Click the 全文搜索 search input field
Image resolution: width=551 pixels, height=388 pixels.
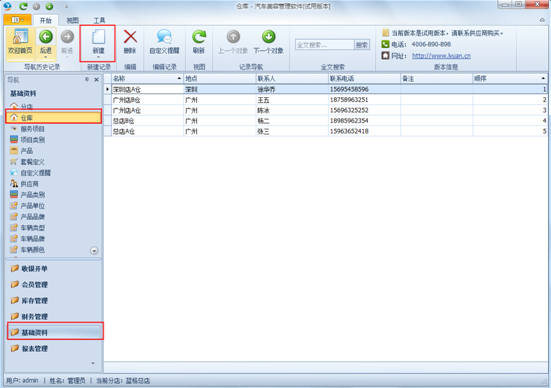point(325,45)
